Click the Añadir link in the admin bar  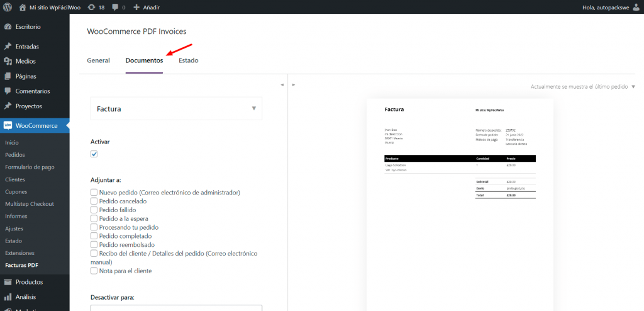151,8
